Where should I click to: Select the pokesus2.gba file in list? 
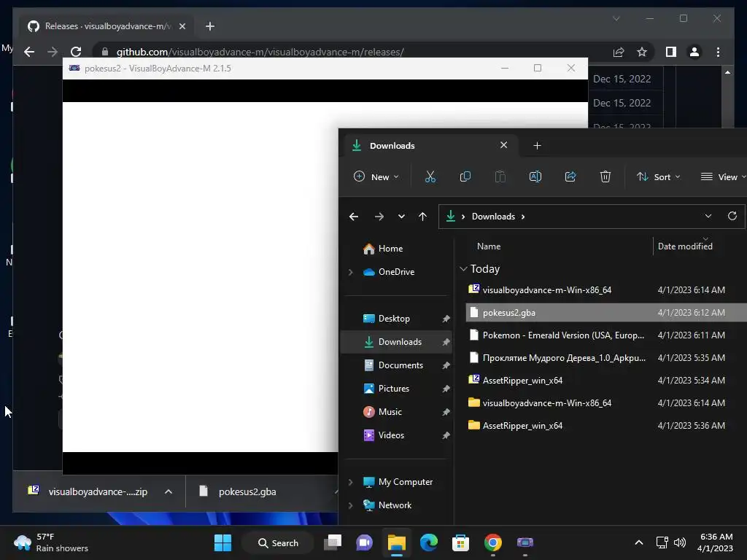[606, 312]
